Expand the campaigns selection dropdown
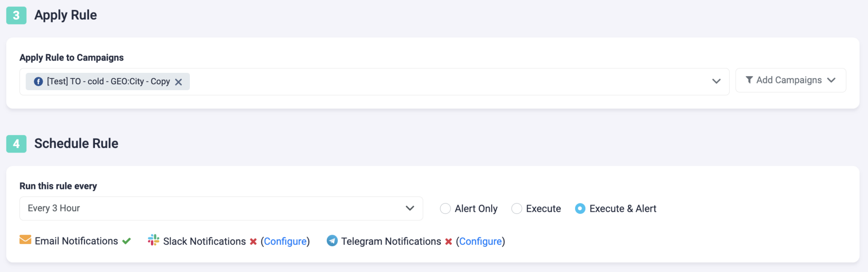The height and width of the screenshot is (272, 868). [x=716, y=81]
